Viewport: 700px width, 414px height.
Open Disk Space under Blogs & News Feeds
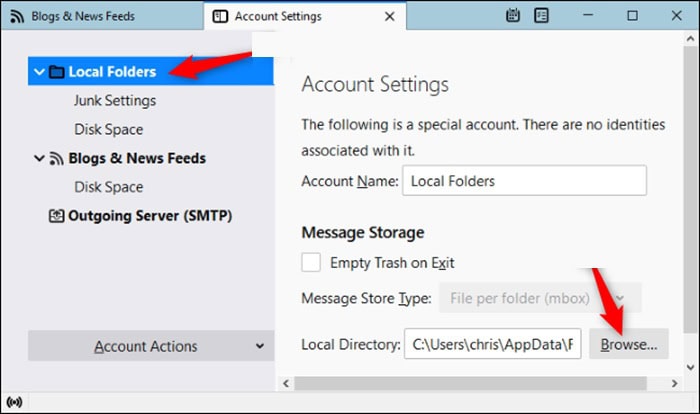[x=108, y=187]
